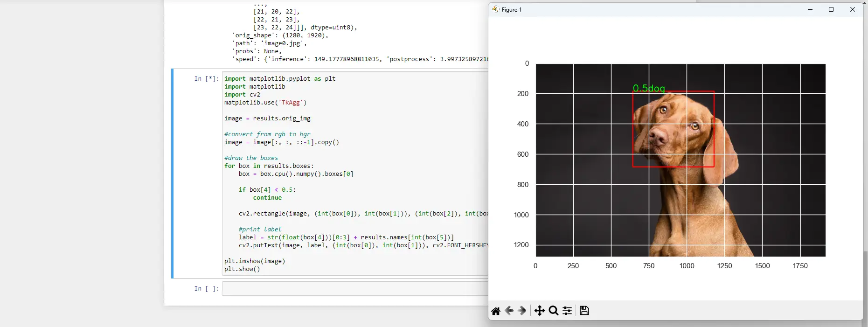Viewport: 868px width, 327px height.
Task: Reset the plot to original view (Home)
Action: click(496, 311)
